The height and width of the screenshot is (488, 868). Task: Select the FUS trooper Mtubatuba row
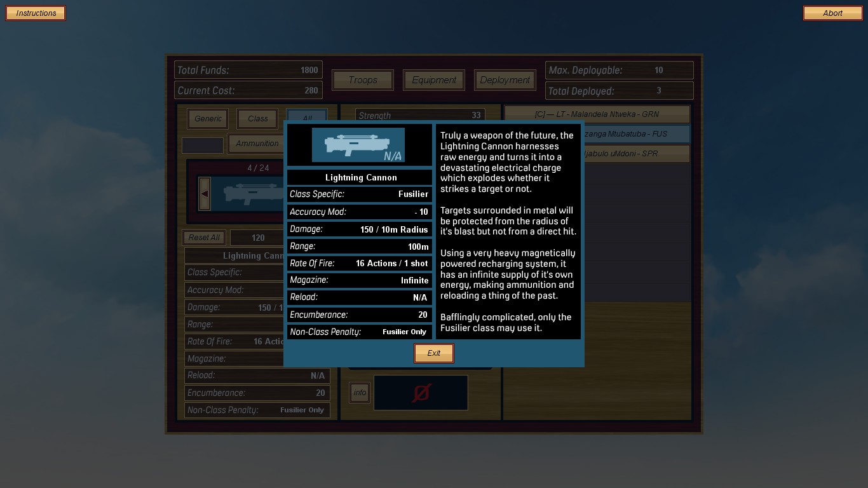635,134
